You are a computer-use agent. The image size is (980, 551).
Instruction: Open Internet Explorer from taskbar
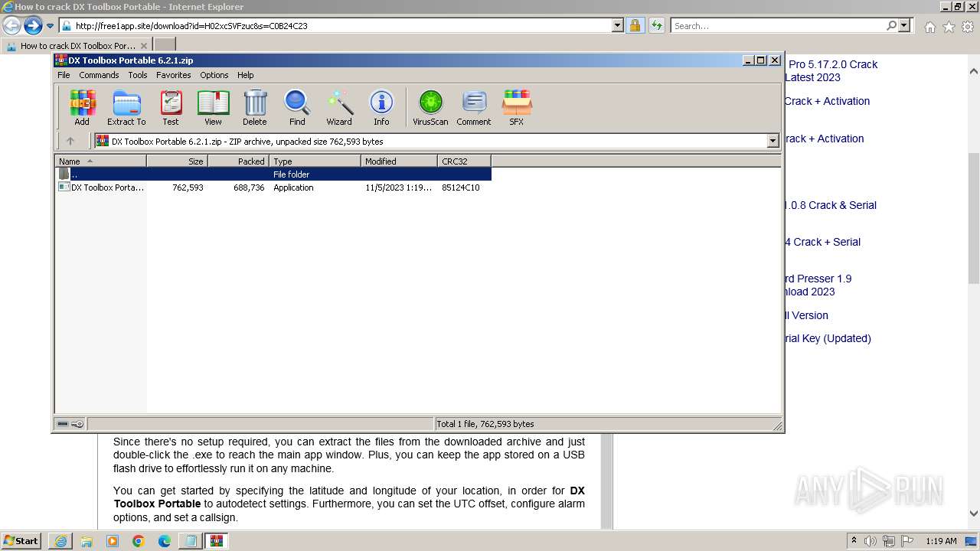pos(60,541)
